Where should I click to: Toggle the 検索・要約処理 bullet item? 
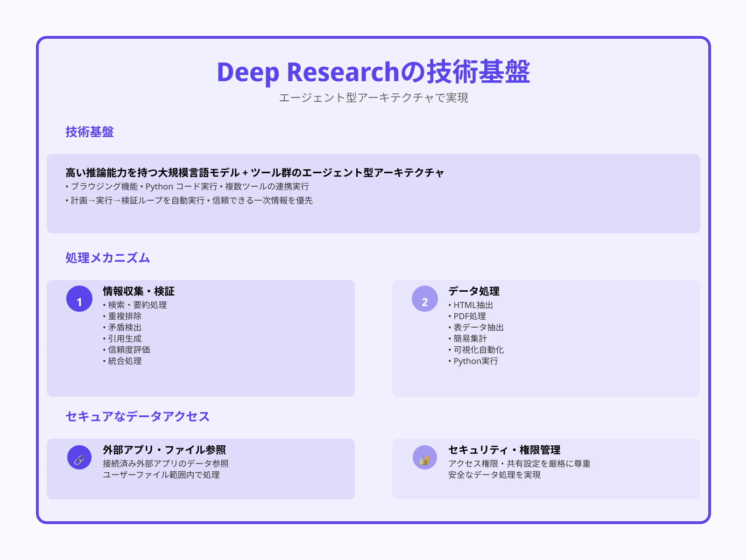pos(135,305)
